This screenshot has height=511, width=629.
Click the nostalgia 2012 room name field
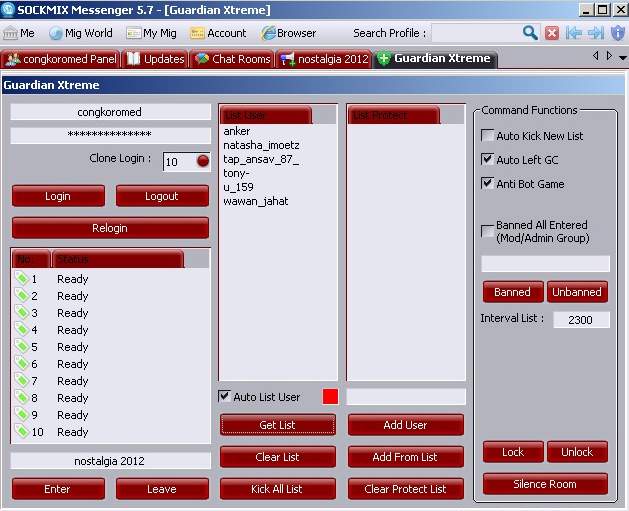click(x=110, y=461)
